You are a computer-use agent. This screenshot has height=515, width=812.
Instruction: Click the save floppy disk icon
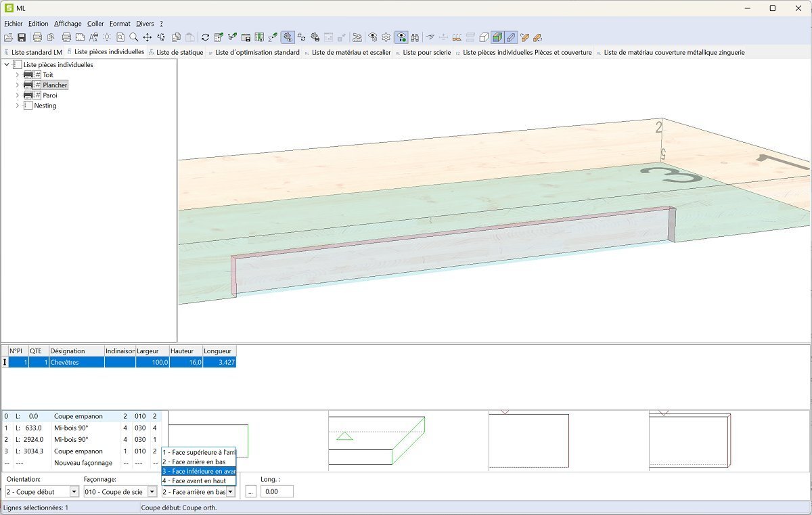[22, 38]
